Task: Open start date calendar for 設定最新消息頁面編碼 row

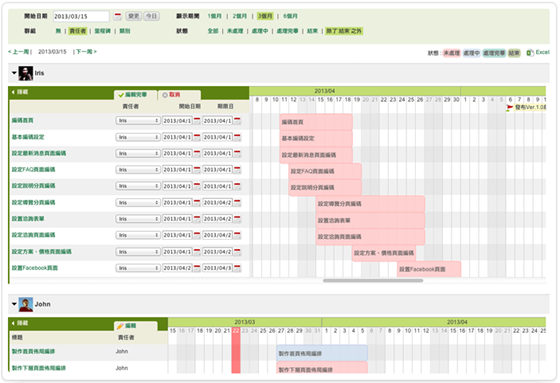Action: (x=197, y=153)
